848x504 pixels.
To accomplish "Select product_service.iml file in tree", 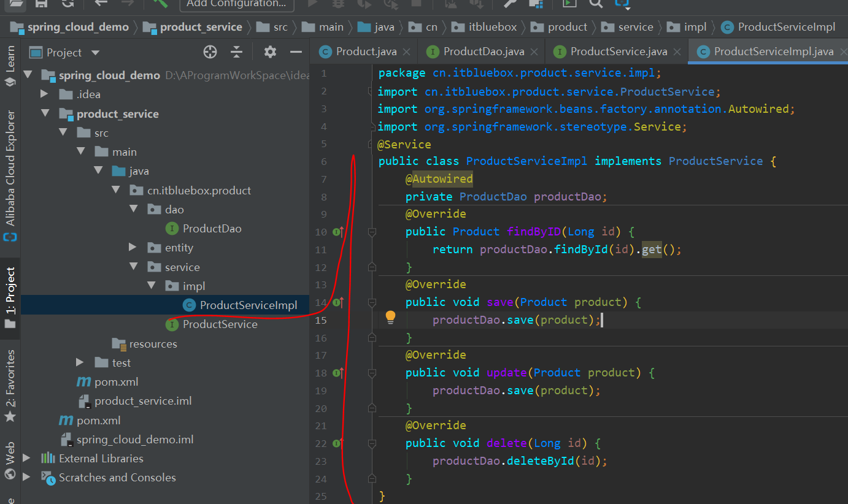I will click(135, 401).
